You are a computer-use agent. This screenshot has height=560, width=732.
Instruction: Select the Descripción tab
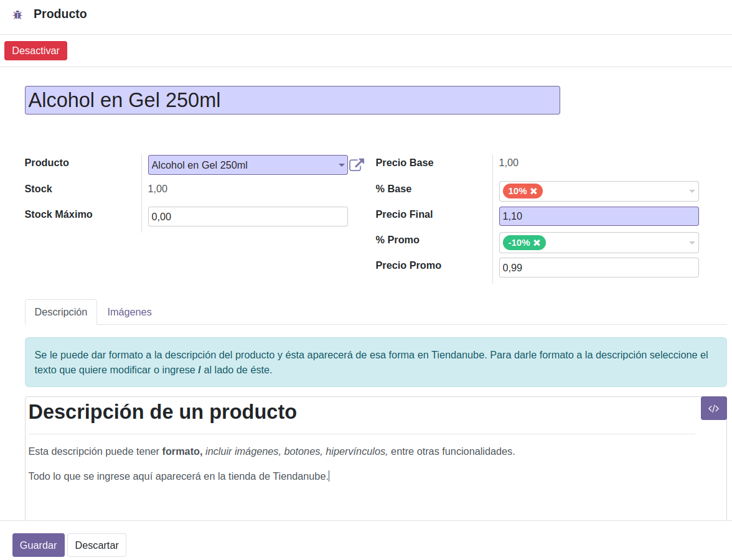61,312
